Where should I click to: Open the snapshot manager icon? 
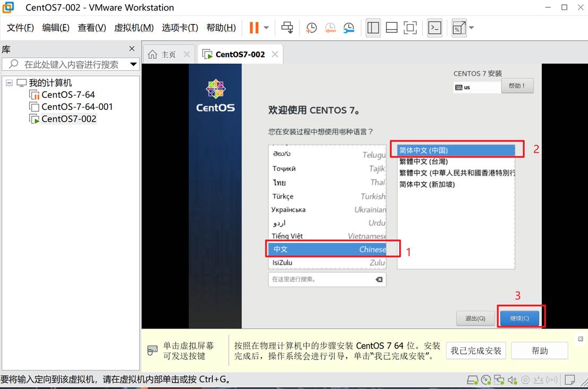[349, 28]
